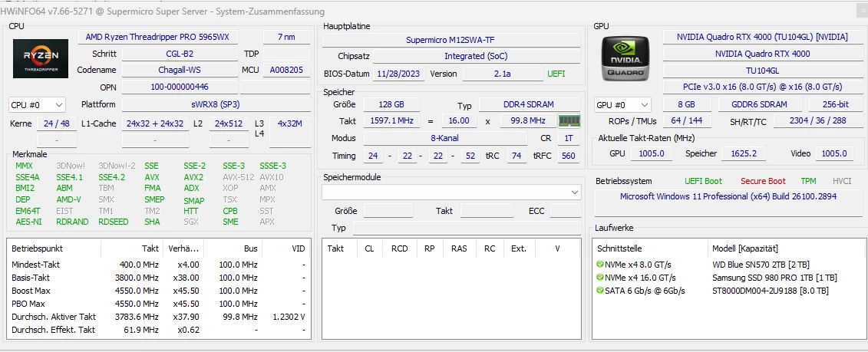
Task: Click the CL column header in memory table
Action: coord(369,248)
